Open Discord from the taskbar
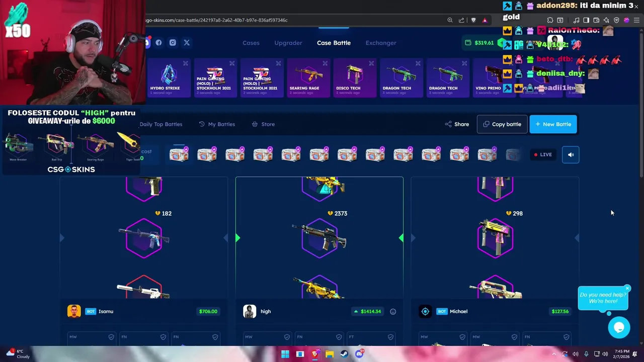This screenshot has width=644, height=362. (x=359, y=354)
